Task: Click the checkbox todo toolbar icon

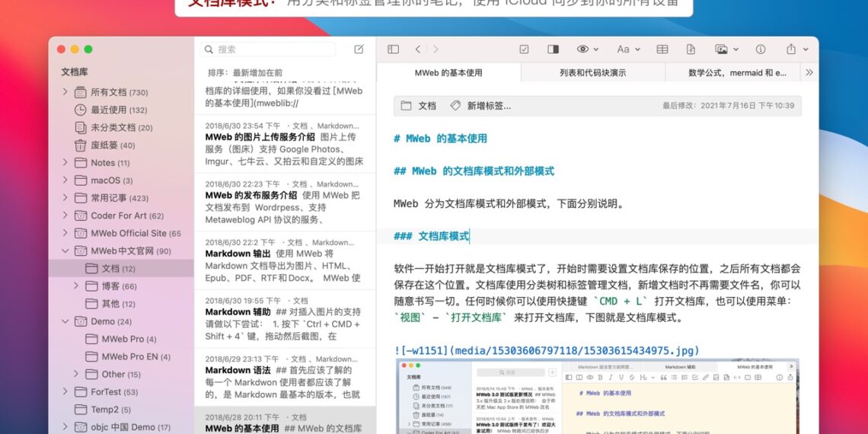Action: click(x=525, y=49)
